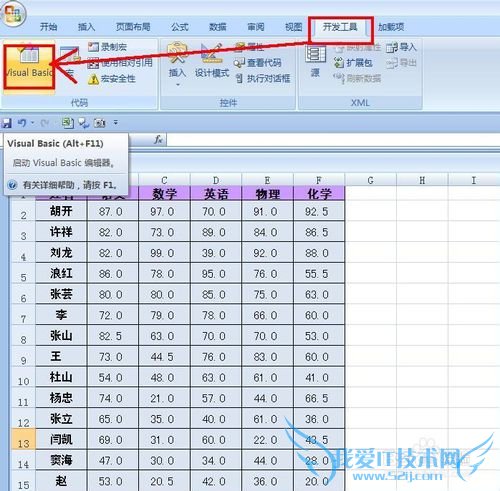The width and height of the screenshot is (500, 491).
Task: Switch to the 开始 tab
Action: point(48,27)
